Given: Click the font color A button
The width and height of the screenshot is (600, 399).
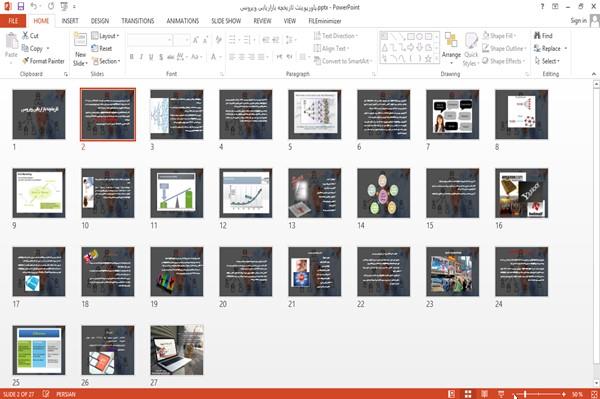Looking at the screenshot, I should [213, 57].
